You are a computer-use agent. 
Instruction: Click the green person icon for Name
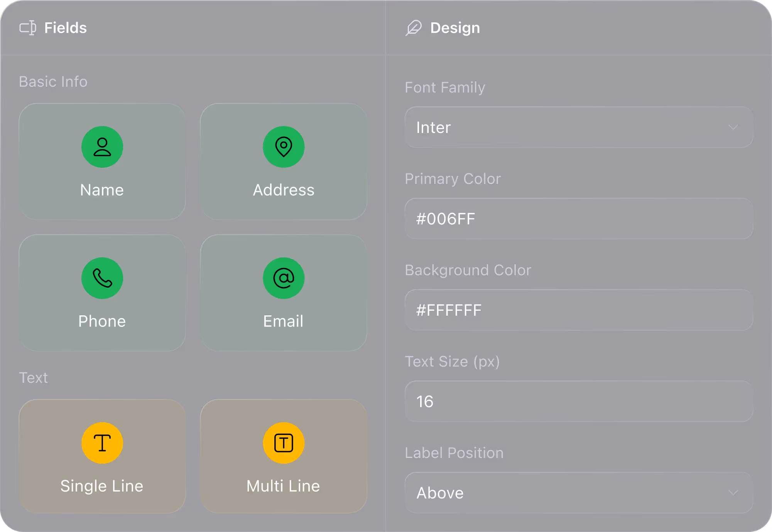coord(102,147)
